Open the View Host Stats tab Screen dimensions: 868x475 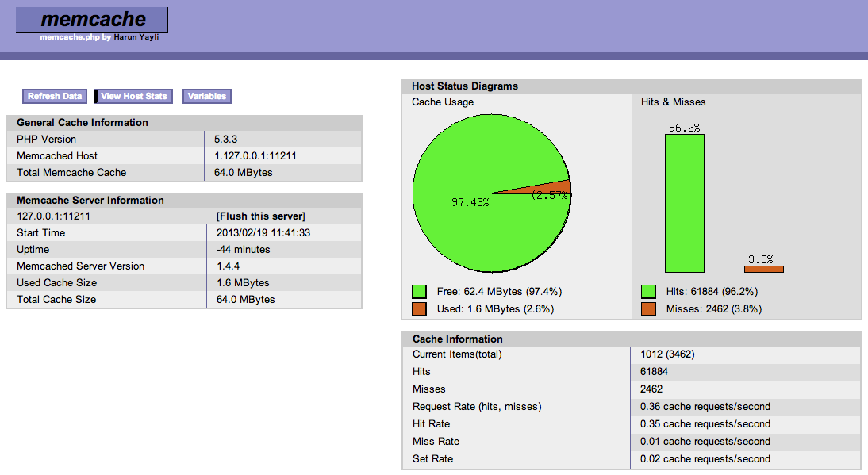coord(133,96)
